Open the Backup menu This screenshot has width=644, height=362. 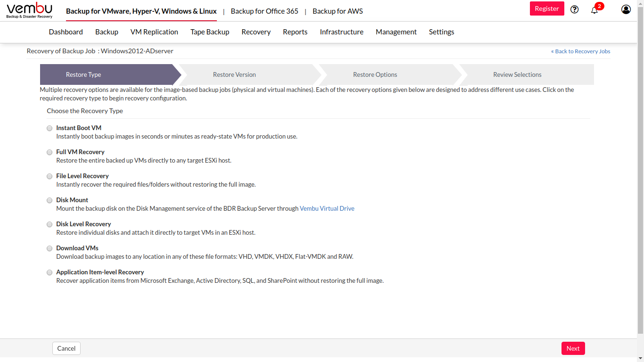point(107,32)
